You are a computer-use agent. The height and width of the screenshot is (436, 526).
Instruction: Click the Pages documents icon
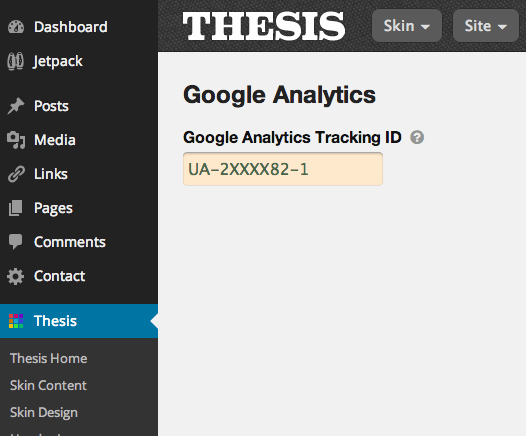pos(15,208)
